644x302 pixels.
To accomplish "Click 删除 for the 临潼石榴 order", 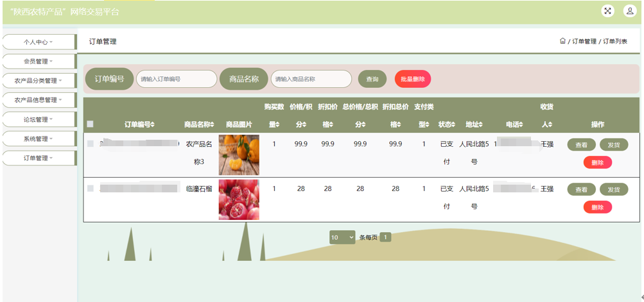I will [598, 207].
